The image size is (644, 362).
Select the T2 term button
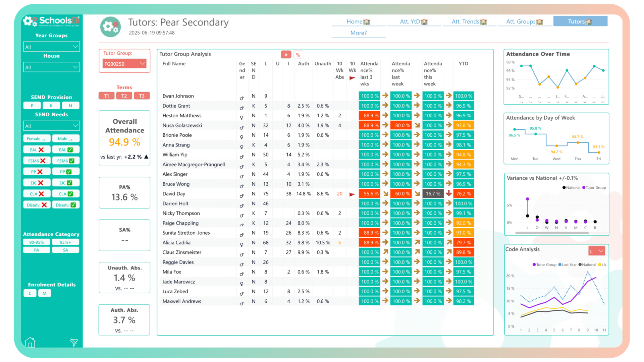click(124, 96)
